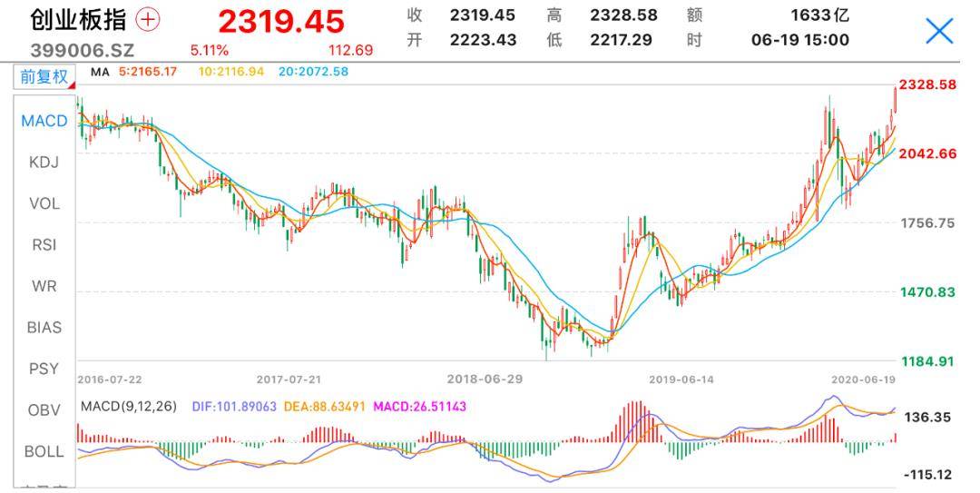The width and height of the screenshot is (980, 493).
Task: Click the 2018-06-29 date on the time axis
Action: pyautogui.click(x=485, y=379)
